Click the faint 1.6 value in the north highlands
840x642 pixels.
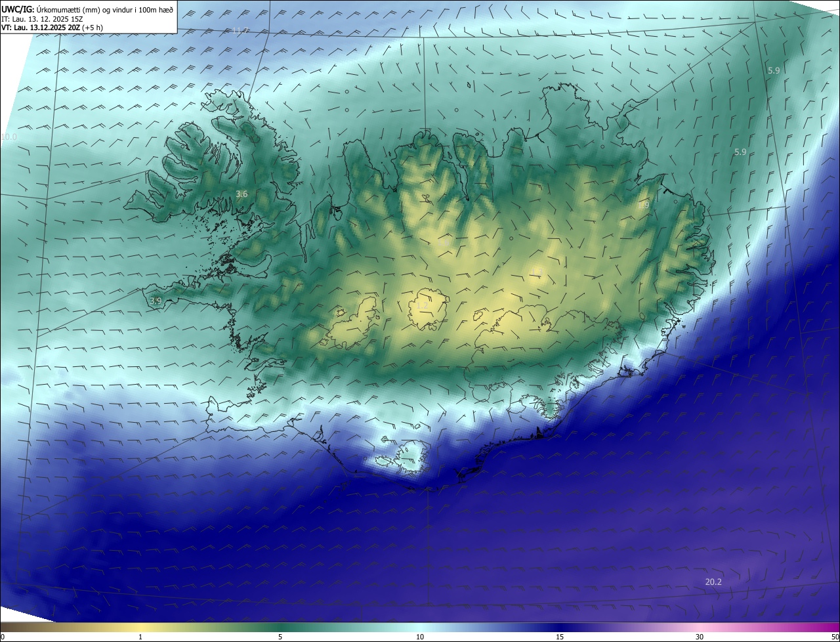click(444, 244)
